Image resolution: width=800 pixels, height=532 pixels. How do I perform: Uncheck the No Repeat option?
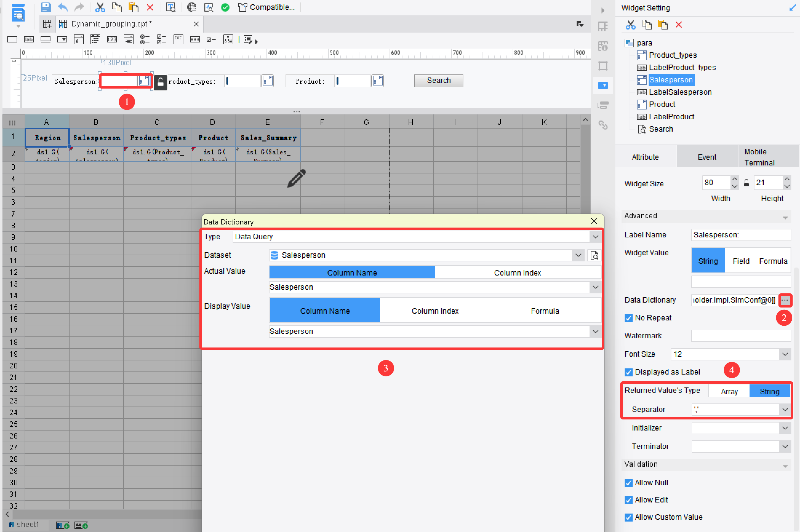pyautogui.click(x=628, y=318)
